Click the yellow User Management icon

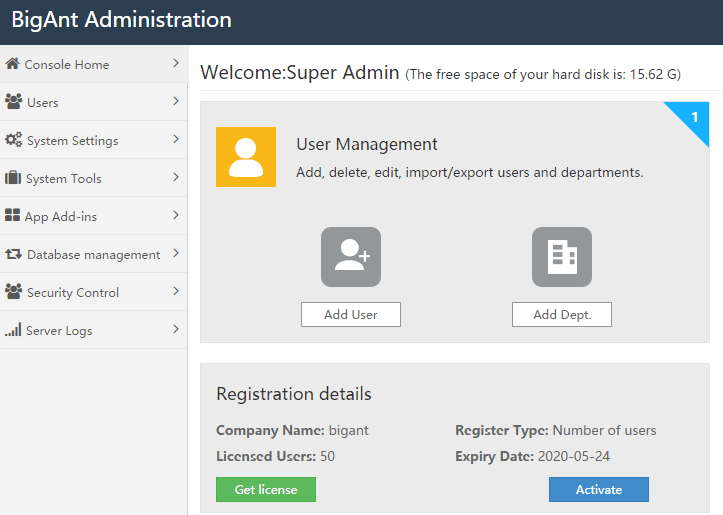point(246,157)
